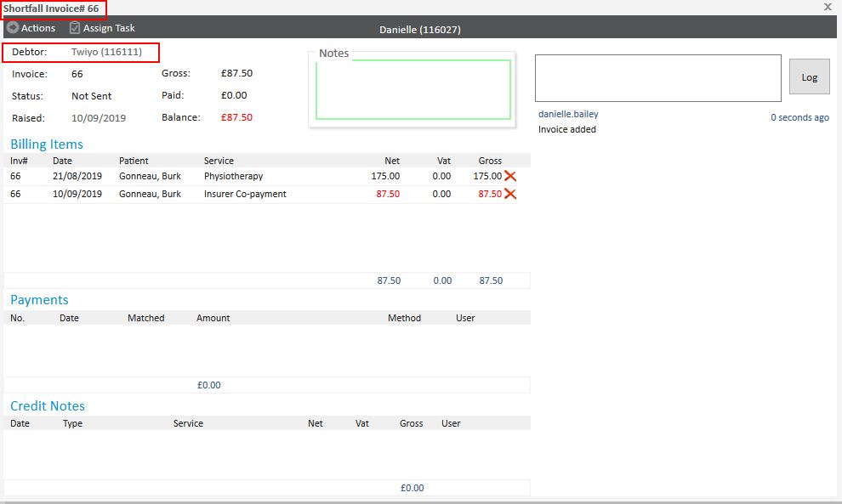Click the Patient column header
Viewport: 842px width, 504px height.
[134, 161]
